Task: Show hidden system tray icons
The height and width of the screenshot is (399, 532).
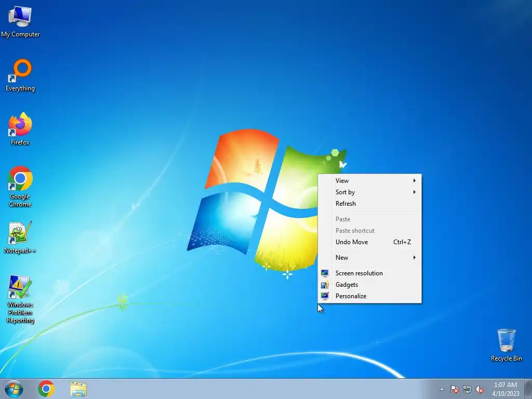Action: click(x=442, y=389)
